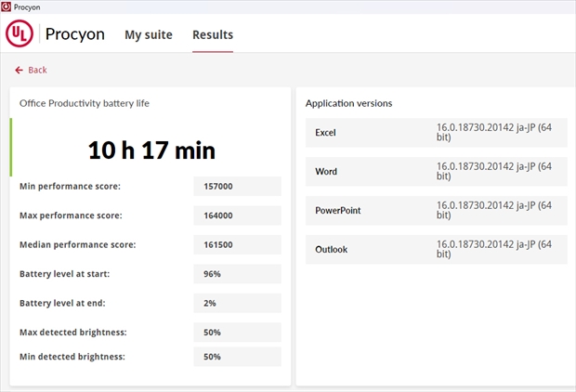Click the Battery level at start 96% field

click(237, 275)
